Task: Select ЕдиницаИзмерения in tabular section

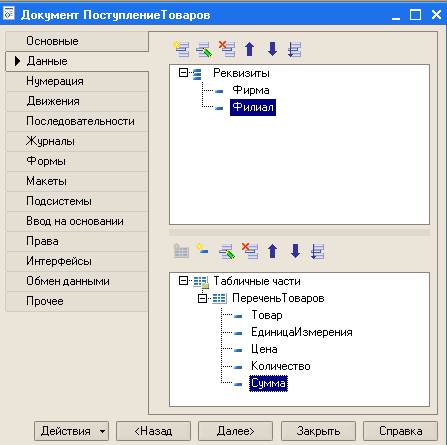Action: 302,332
